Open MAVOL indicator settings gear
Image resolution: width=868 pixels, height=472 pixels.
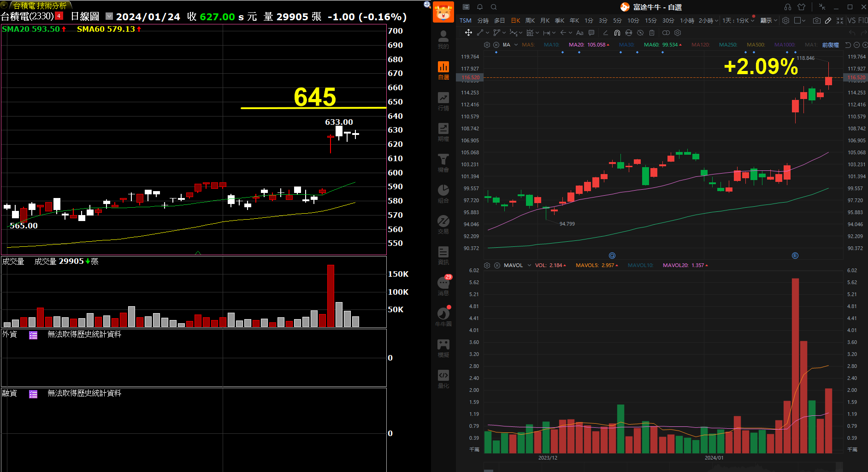(487, 265)
